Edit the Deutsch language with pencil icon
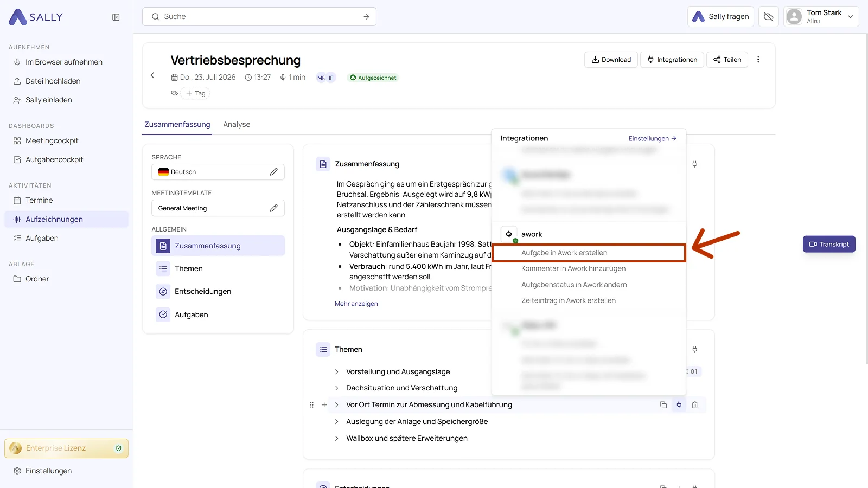868x488 pixels. (274, 172)
